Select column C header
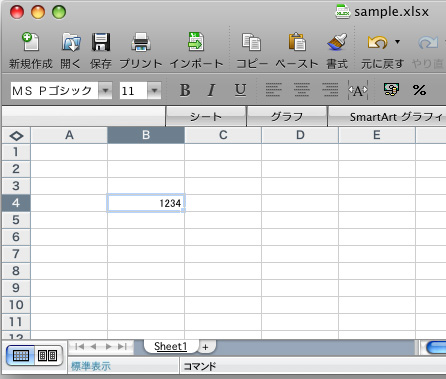The width and height of the screenshot is (446, 379). click(x=223, y=135)
